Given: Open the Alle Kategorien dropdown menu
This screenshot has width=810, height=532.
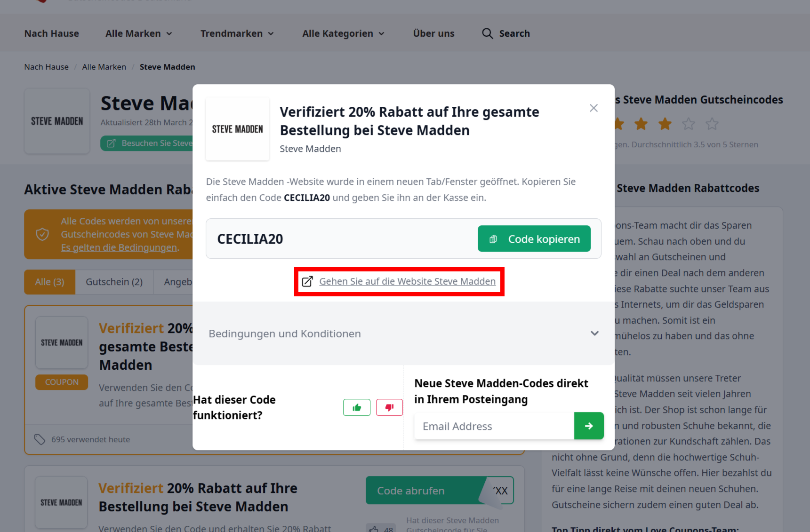Looking at the screenshot, I should (x=344, y=33).
